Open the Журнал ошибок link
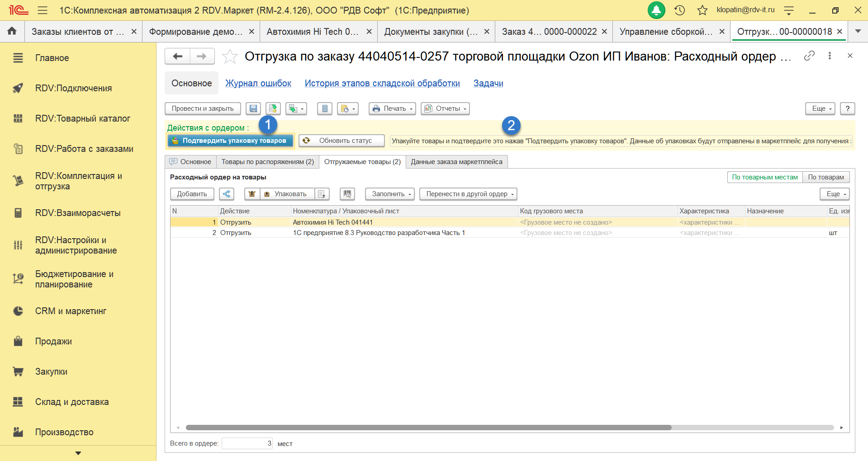The width and height of the screenshot is (868, 461). pyautogui.click(x=258, y=83)
